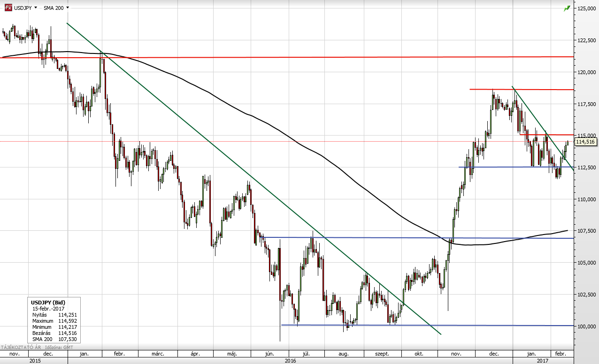Click the 105,000 price axis label
This screenshot has width=599, height=364.
pyautogui.click(x=587, y=263)
